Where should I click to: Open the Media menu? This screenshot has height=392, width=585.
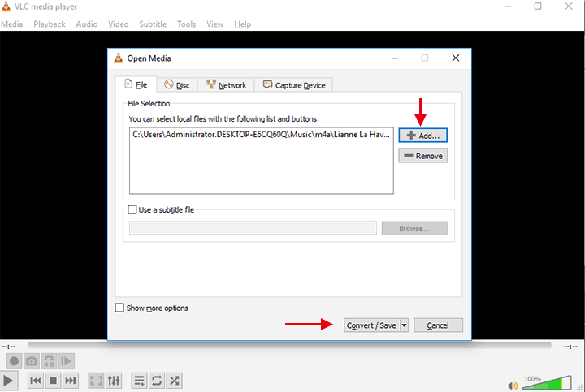[11, 24]
